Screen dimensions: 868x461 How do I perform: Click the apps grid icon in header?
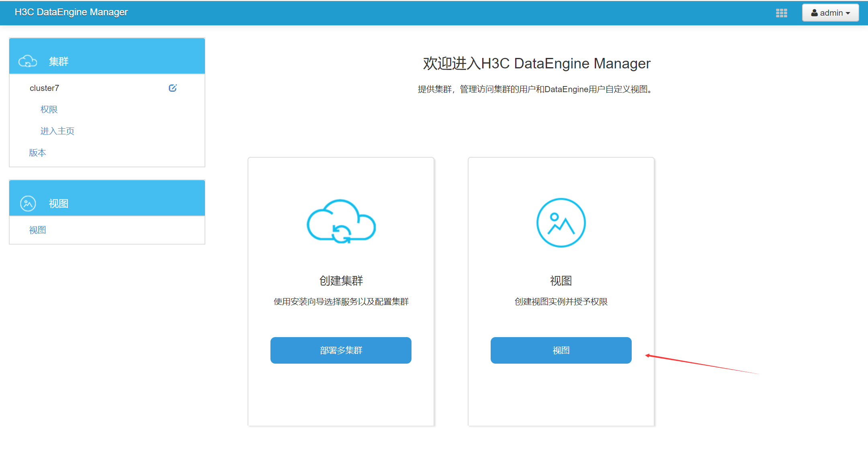pos(781,13)
